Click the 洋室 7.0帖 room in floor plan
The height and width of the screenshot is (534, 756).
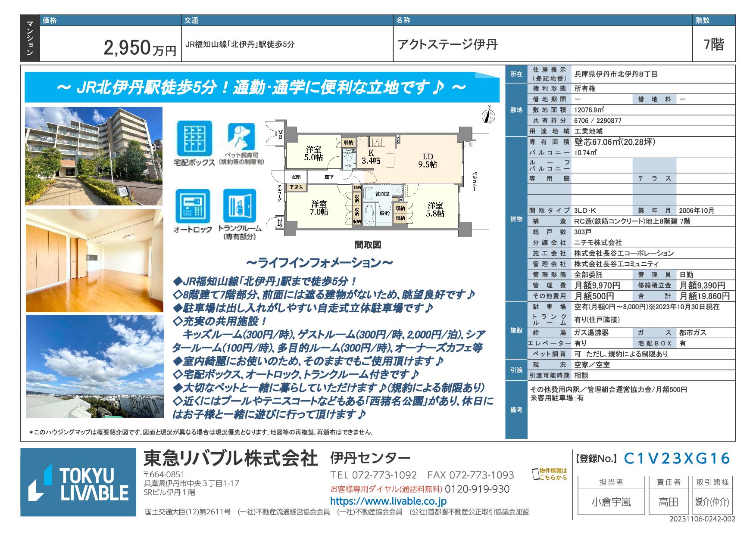click(x=319, y=208)
